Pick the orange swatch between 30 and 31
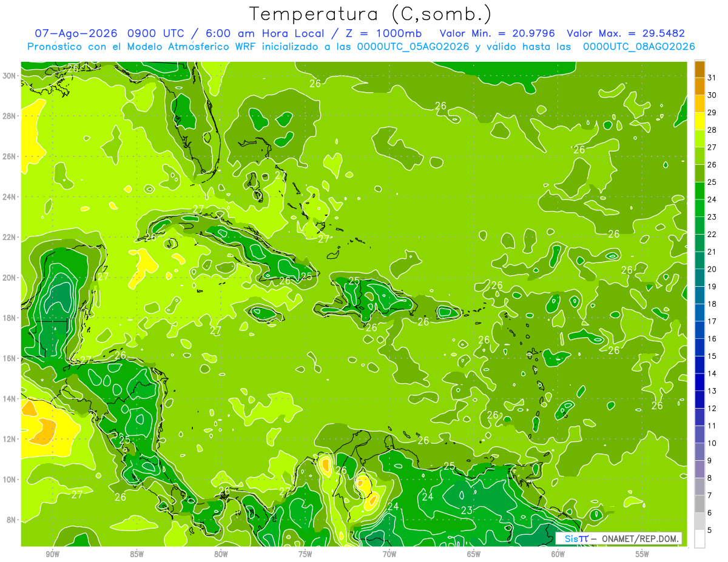The width and height of the screenshot is (728, 562). tap(699, 87)
